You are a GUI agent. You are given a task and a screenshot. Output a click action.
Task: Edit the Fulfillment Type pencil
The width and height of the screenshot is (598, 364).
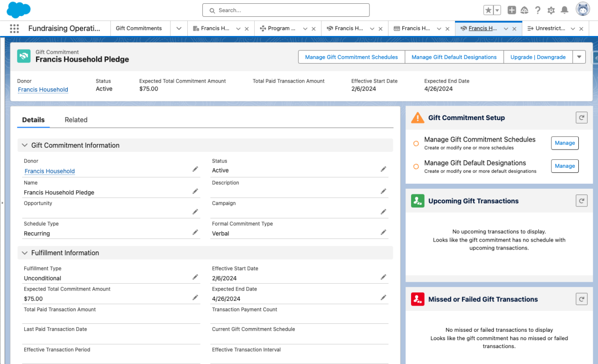tap(195, 277)
